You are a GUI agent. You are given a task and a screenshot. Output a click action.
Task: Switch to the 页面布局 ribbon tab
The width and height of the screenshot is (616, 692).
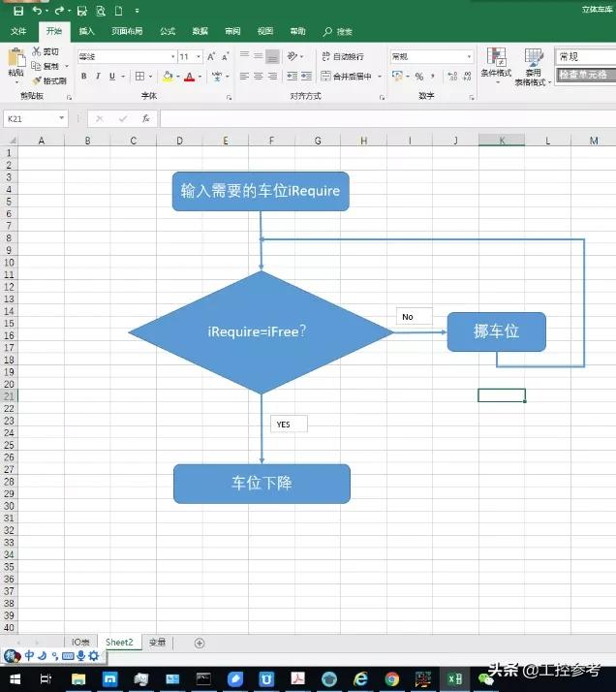click(127, 31)
